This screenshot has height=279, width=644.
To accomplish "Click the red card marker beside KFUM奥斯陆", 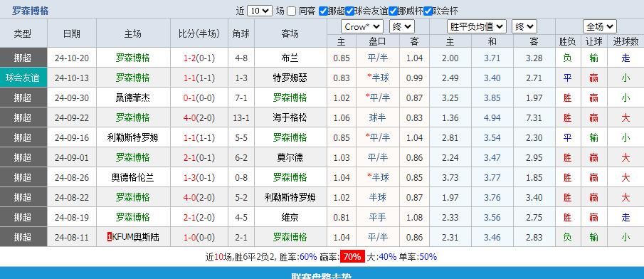I will (x=110, y=237).
